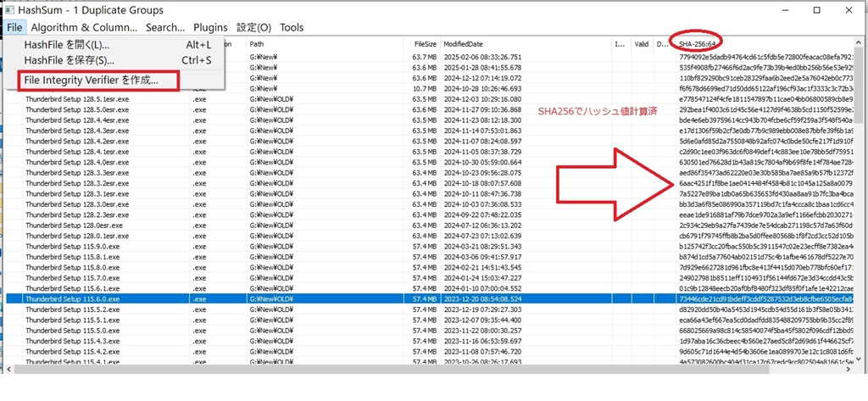Image resolution: width=868 pixels, height=401 pixels.
Task: Open the Tools menu
Action: pos(292,27)
